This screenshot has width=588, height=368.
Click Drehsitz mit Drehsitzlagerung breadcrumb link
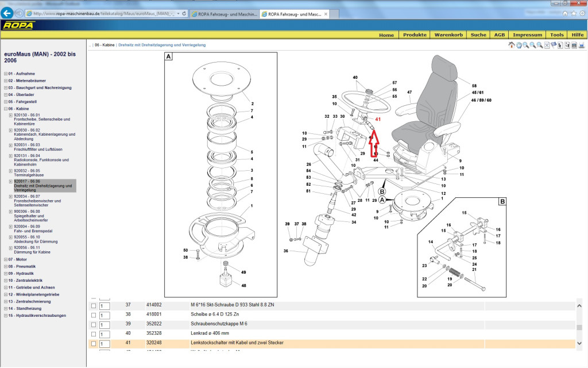pos(162,45)
